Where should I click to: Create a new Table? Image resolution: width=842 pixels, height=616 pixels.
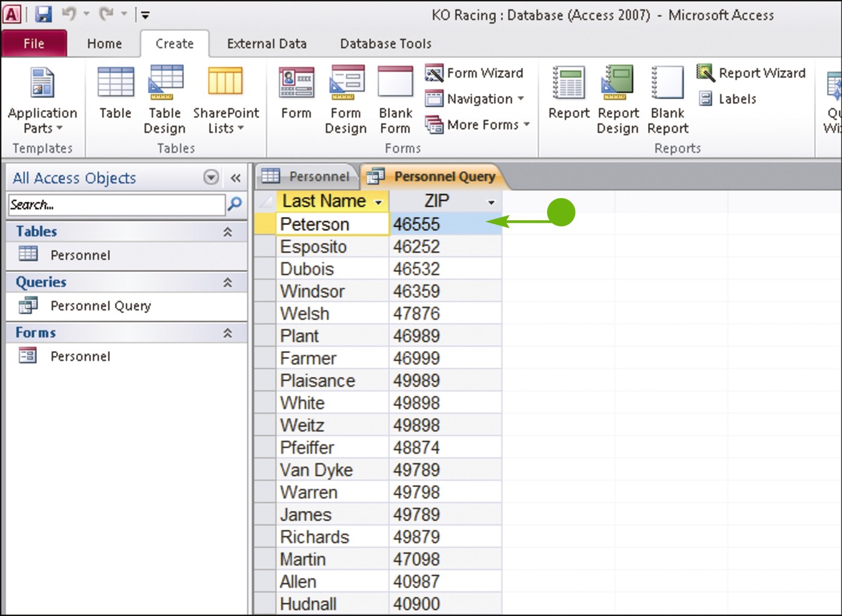pos(115,94)
